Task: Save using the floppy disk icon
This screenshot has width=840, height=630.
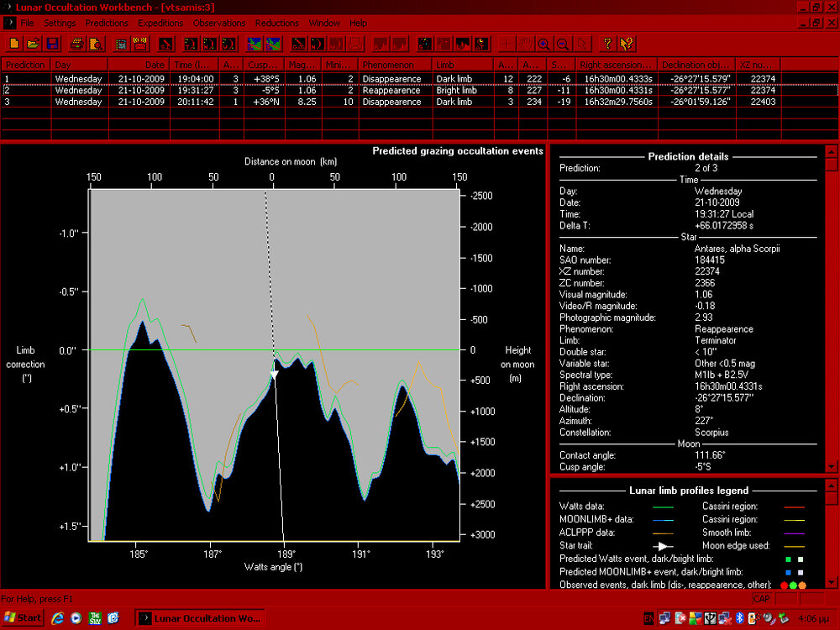Action: click(x=52, y=43)
